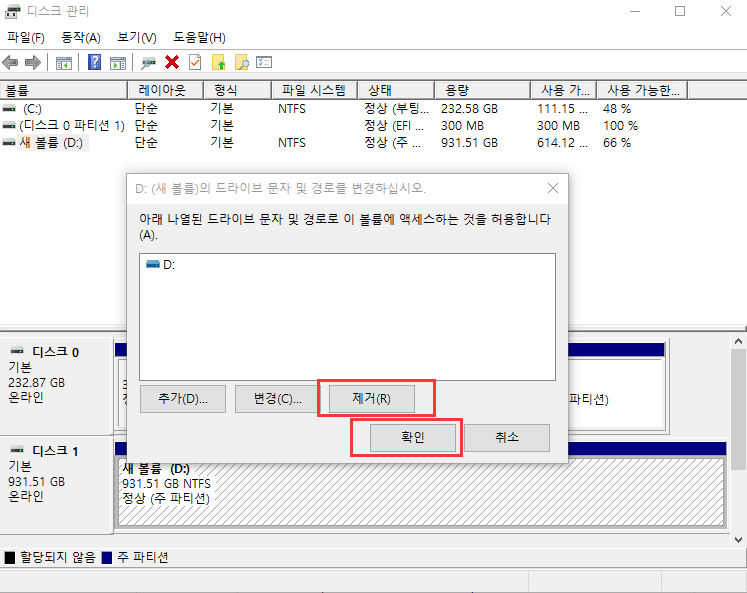Click the Disk 0 drive icon
Viewport: 747px width, 593px height.
pyautogui.click(x=17, y=351)
